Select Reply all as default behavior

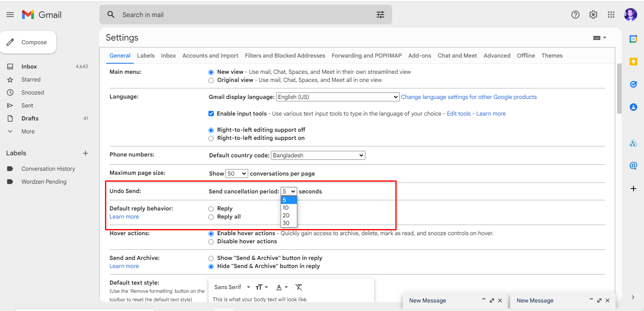(211, 217)
